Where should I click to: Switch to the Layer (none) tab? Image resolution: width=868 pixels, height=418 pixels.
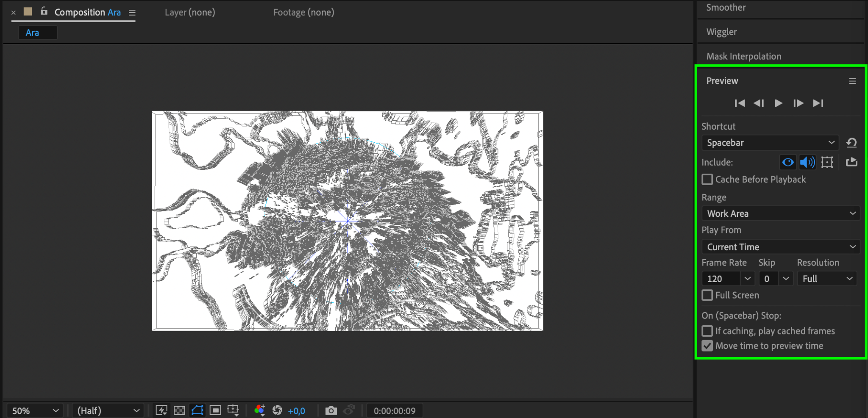tap(190, 12)
